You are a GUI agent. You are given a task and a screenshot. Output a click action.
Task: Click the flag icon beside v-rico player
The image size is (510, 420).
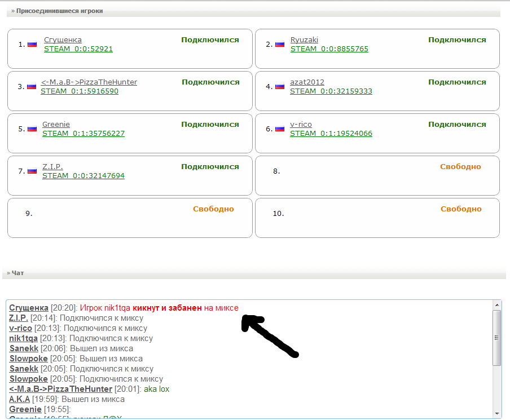(280, 129)
